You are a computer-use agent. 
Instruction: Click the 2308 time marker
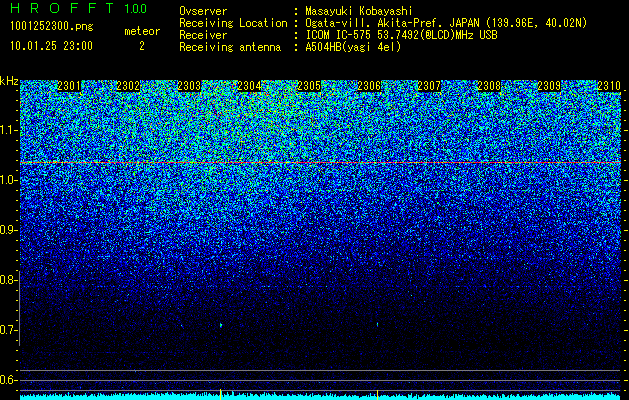[x=489, y=86]
